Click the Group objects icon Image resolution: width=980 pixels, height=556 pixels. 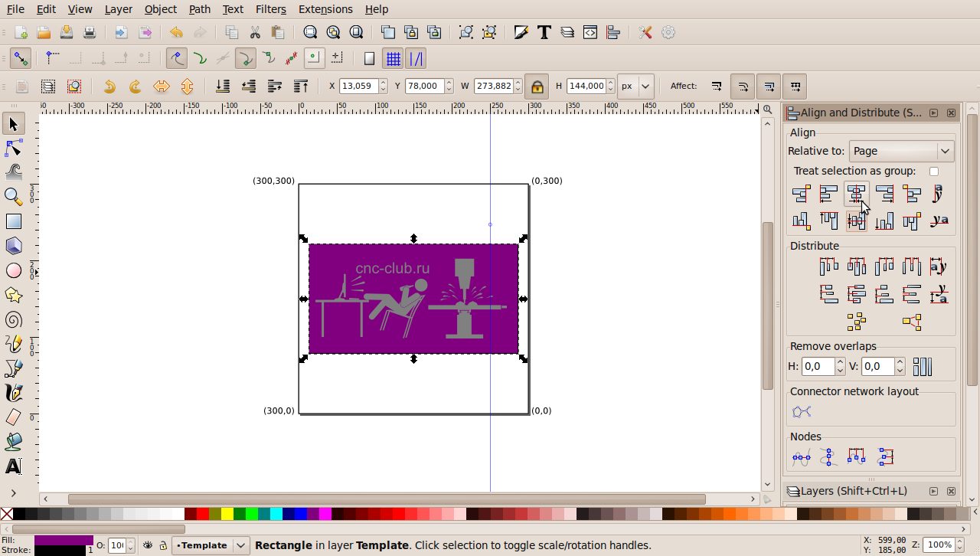[x=466, y=32]
